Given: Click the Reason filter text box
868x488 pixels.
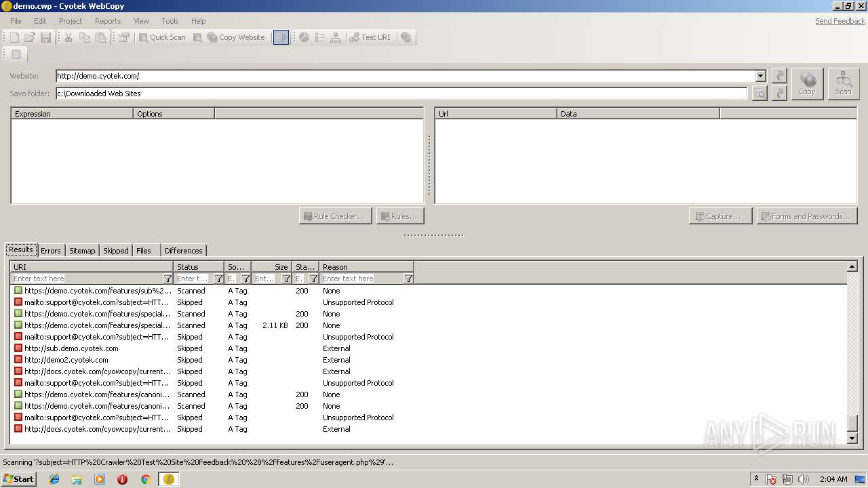Looking at the screenshot, I should (x=362, y=279).
